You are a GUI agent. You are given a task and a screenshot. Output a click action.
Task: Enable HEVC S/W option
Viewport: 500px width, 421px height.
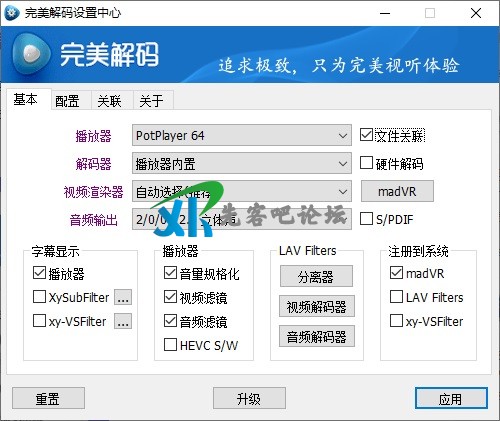(x=170, y=345)
